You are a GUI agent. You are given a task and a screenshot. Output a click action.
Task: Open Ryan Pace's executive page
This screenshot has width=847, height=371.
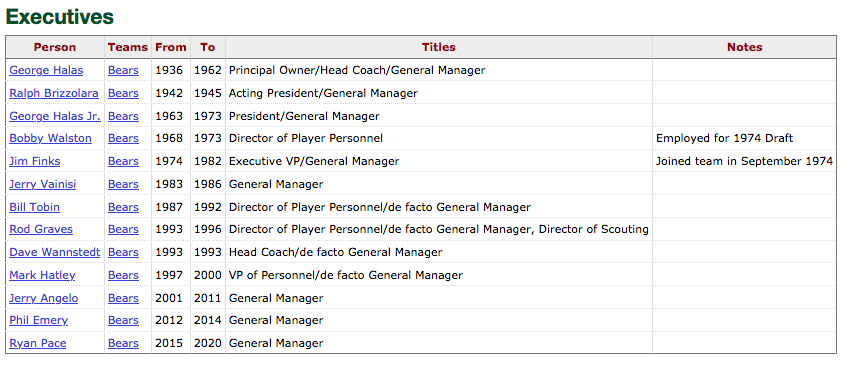tap(38, 343)
